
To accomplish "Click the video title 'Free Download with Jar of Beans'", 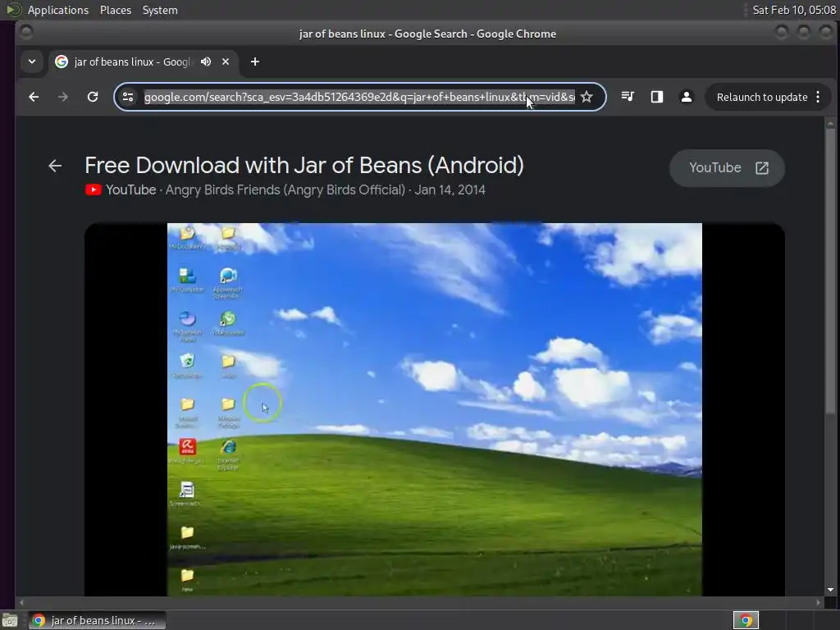I will (304, 165).
